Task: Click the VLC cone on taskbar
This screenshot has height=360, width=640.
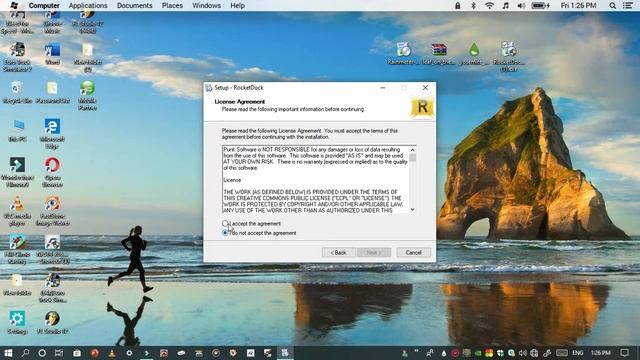Action: point(112,353)
